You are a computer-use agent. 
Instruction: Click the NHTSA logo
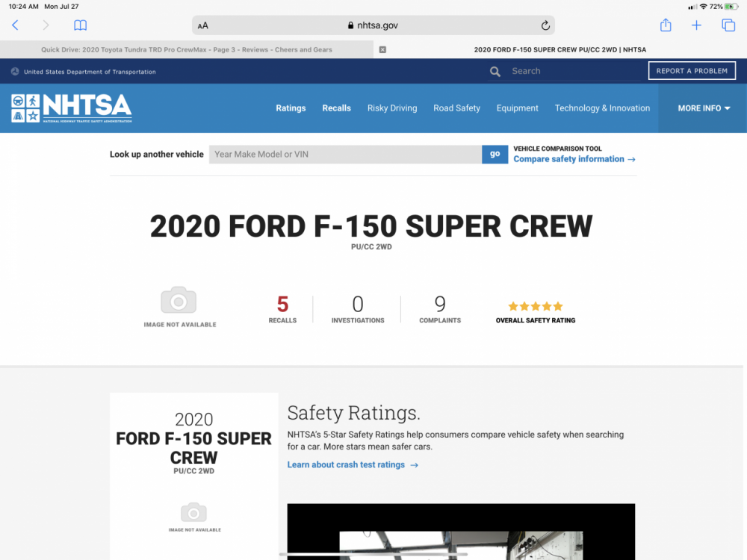tap(72, 108)
